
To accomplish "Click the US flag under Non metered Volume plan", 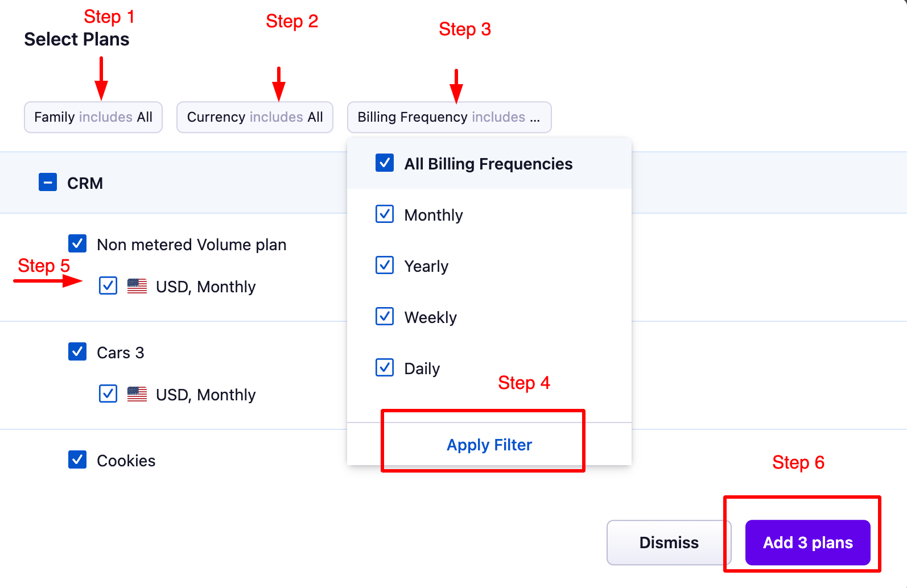I will 137,286.
